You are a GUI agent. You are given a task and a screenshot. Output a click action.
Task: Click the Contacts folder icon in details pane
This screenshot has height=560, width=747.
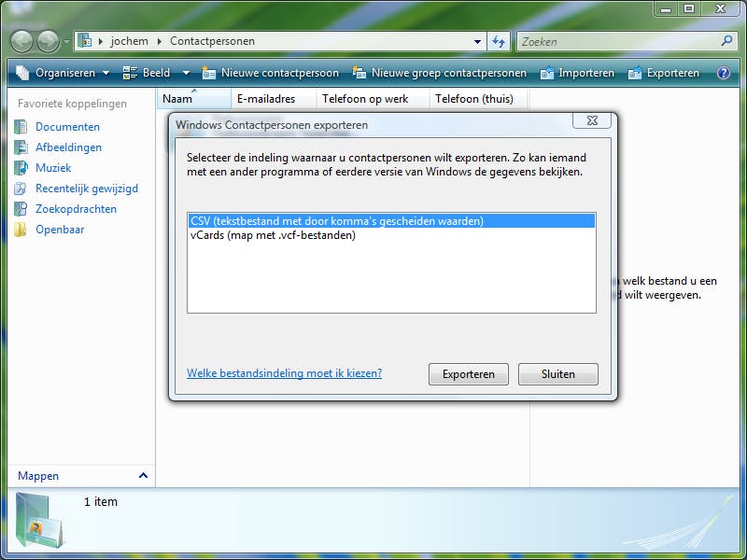click(39, 521)
